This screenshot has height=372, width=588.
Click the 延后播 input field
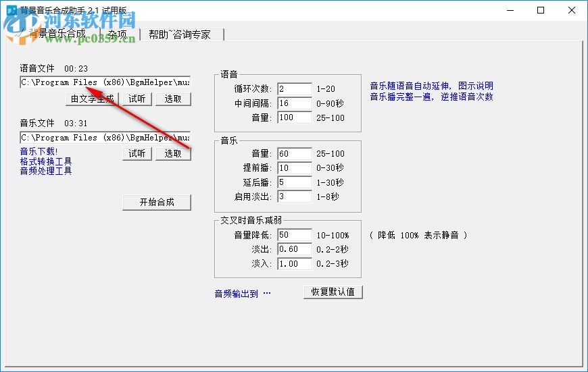tap(295, 182)
